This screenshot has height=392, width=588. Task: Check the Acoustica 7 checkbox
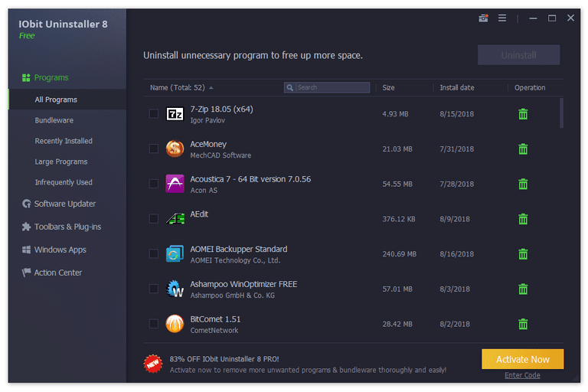(154, 184)
